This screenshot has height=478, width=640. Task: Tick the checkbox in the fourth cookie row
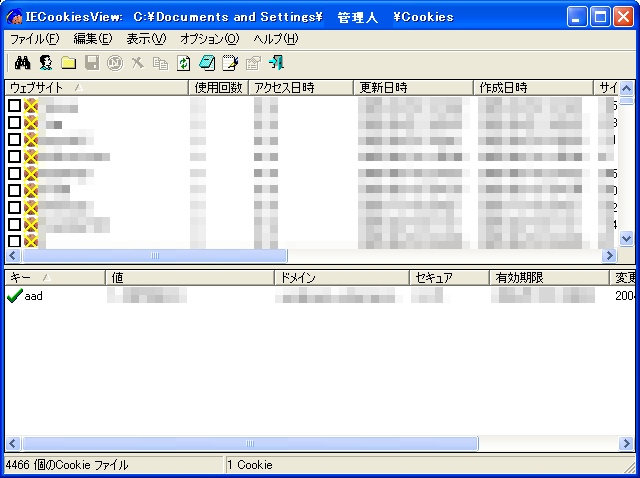[x=14, y=156]
